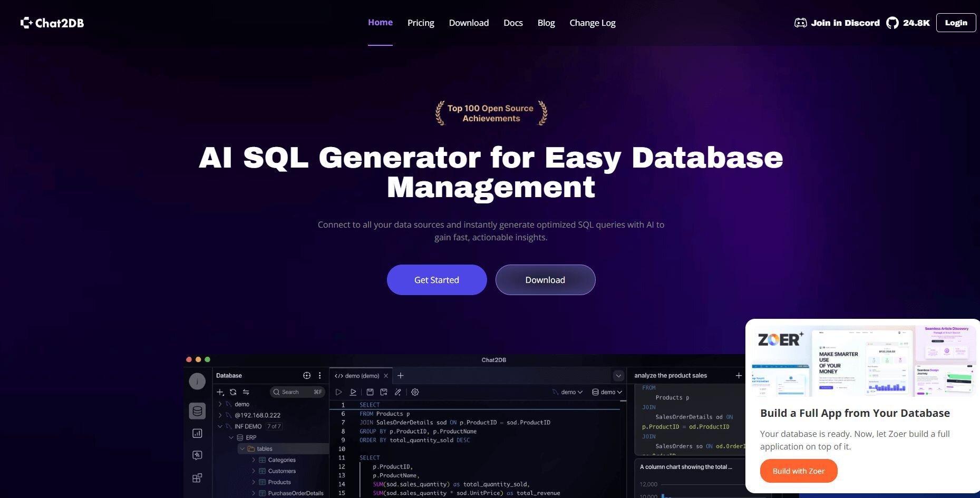Go to the Docs page
The height and width of the screenshot is (498, 980).
coord(512,23)
